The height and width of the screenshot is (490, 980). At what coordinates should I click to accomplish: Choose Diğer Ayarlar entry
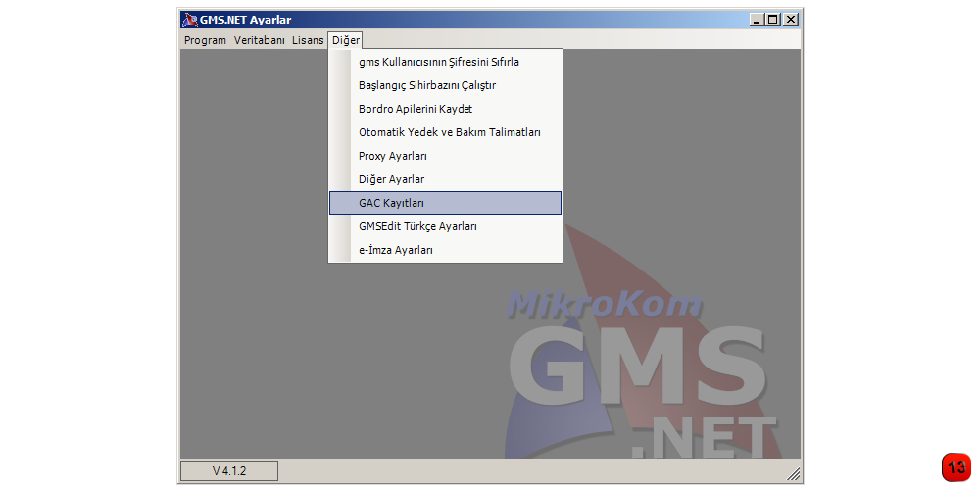pos(445,179)
